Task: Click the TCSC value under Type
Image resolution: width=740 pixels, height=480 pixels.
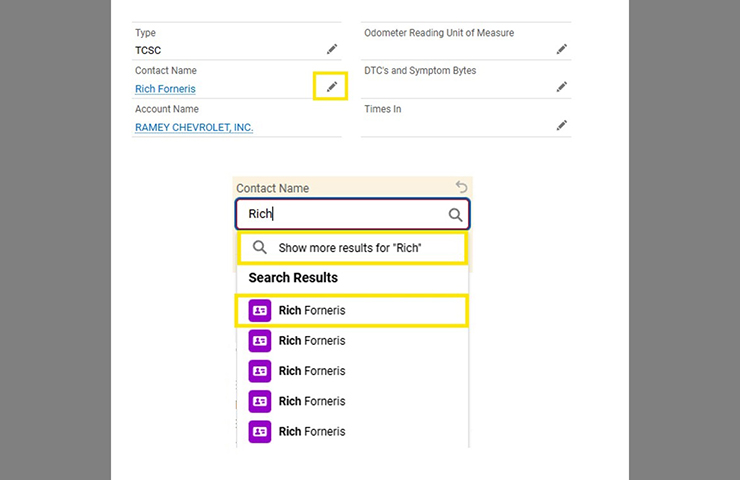Action: (148, 50)
